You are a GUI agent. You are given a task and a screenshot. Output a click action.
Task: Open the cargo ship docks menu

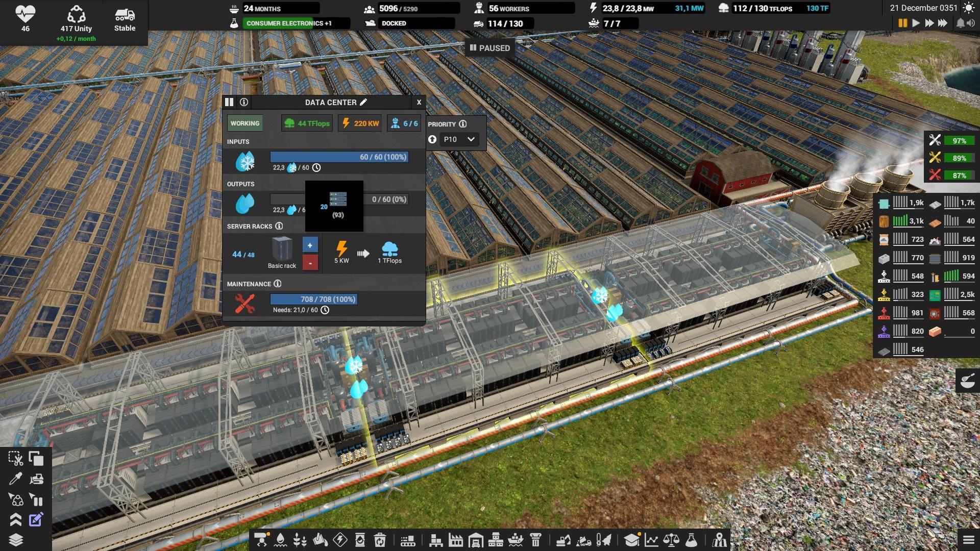(516, 540)
